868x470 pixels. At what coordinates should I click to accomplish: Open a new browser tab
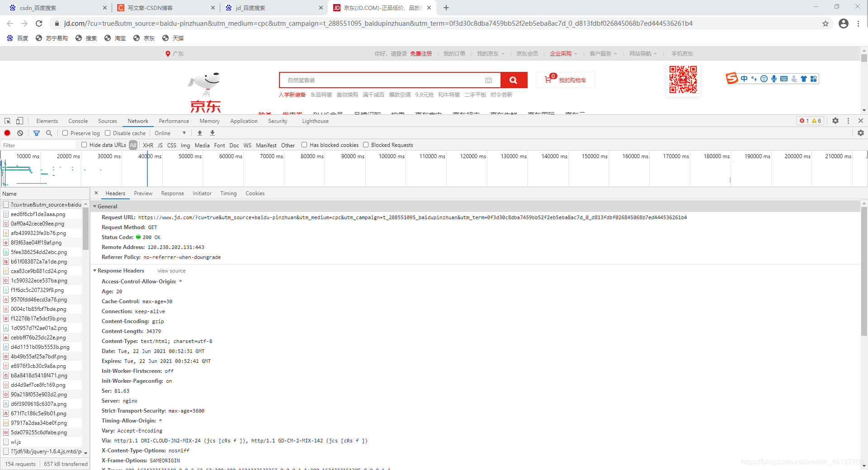point(446,8)
